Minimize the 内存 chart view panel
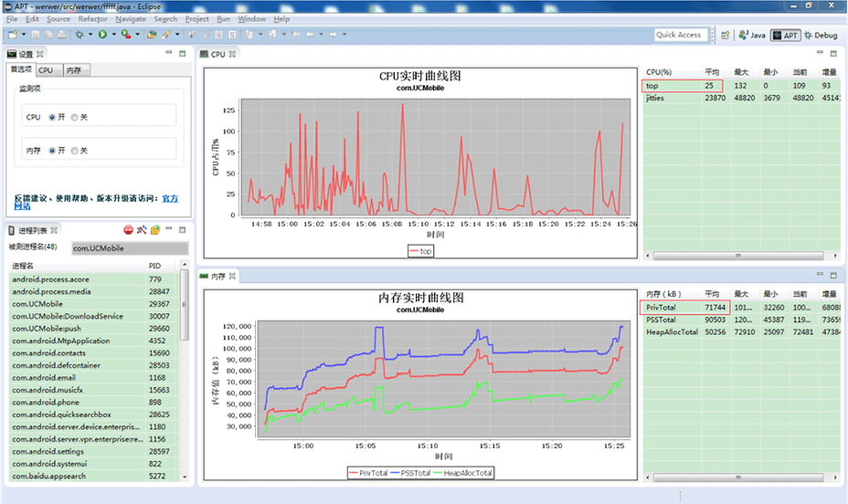 tap(820, 275)
